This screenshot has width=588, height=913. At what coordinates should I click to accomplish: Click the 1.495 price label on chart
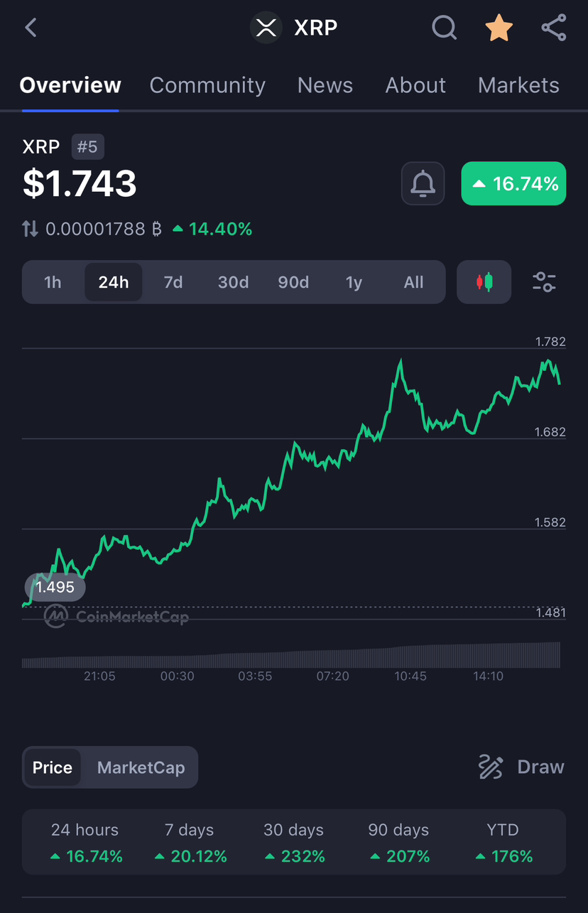click(x=55, y=587)
